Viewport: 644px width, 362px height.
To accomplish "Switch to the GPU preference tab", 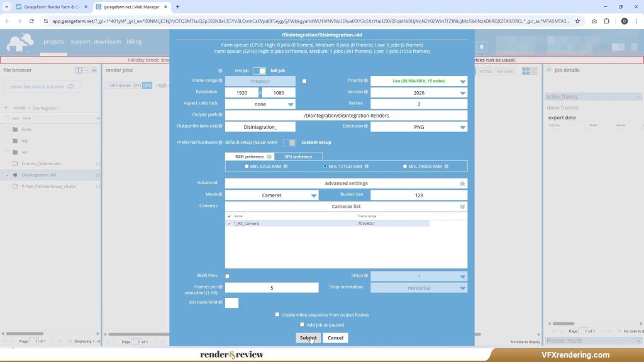I will pyautogui.click(x=298, y=156).
